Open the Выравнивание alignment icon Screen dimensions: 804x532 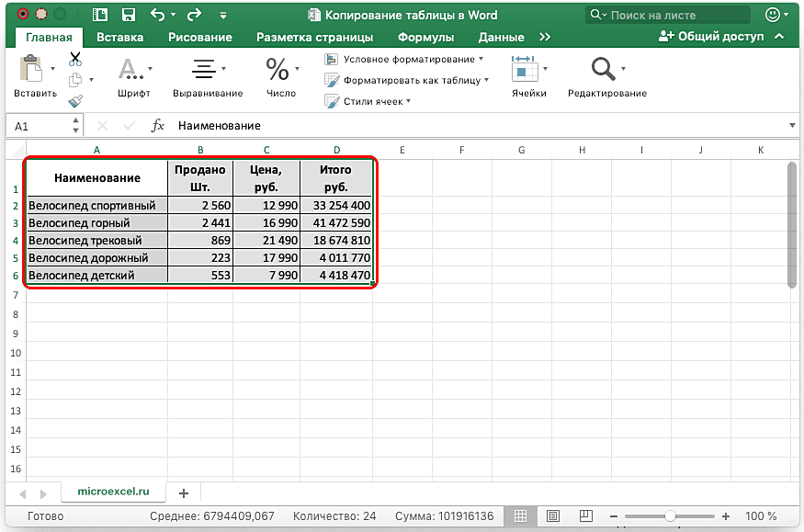204,69
